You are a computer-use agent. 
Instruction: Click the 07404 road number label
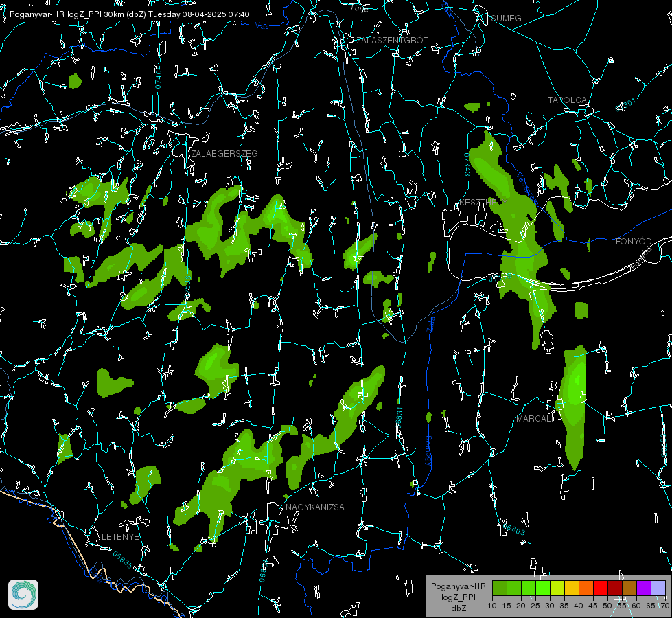pyautogui.click(x=158, y=77)
